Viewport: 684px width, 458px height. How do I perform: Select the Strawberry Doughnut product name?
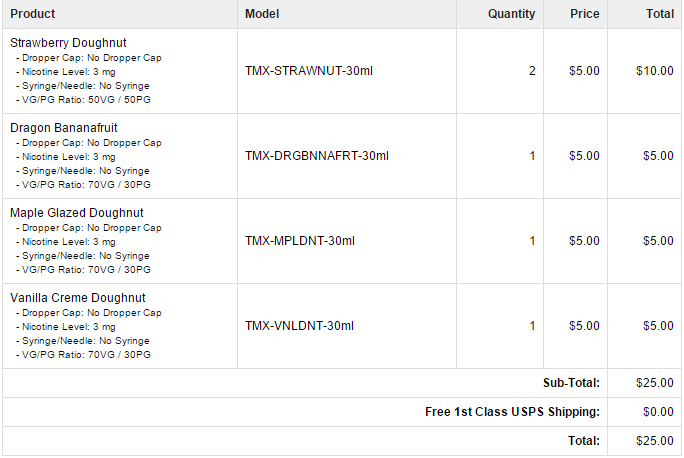tap(68, 43)
